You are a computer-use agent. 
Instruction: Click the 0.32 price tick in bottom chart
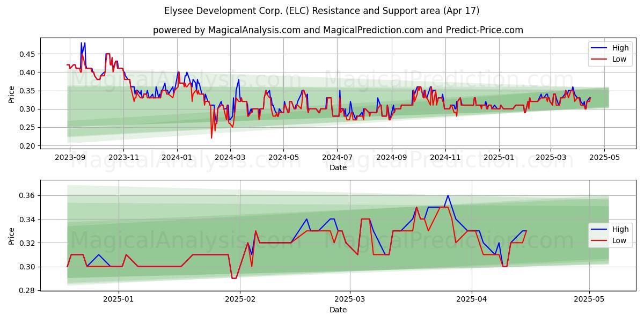[28, 243]
